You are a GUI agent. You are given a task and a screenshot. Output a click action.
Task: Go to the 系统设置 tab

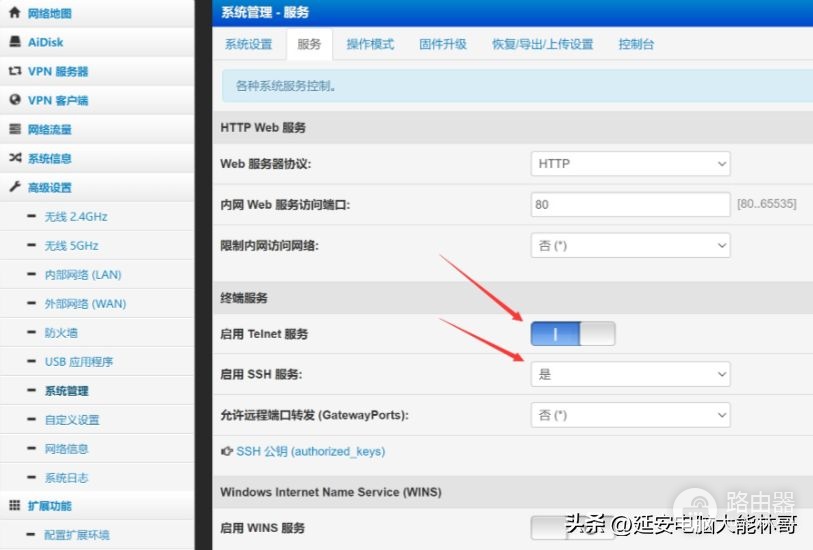[248, 44]
